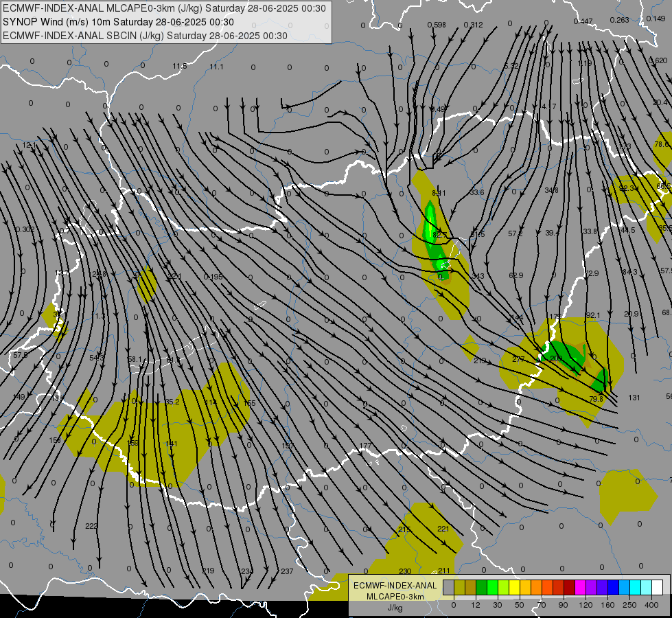Image resolution: width=672 pixels, height=618 pixels.
Task: Click the 84.3 map value
Action: click(630, 272)
